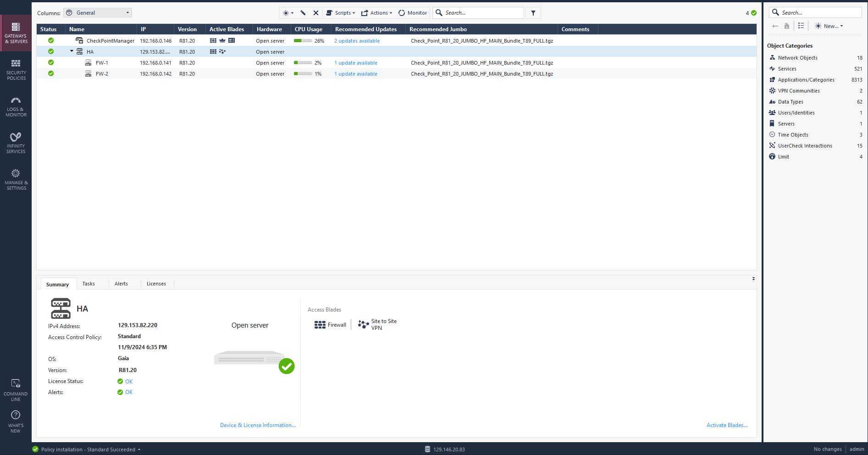Open the New... dropdown in objects panel
The width and height of the screenshot is (868, 455).
click(x=829, y=26)
